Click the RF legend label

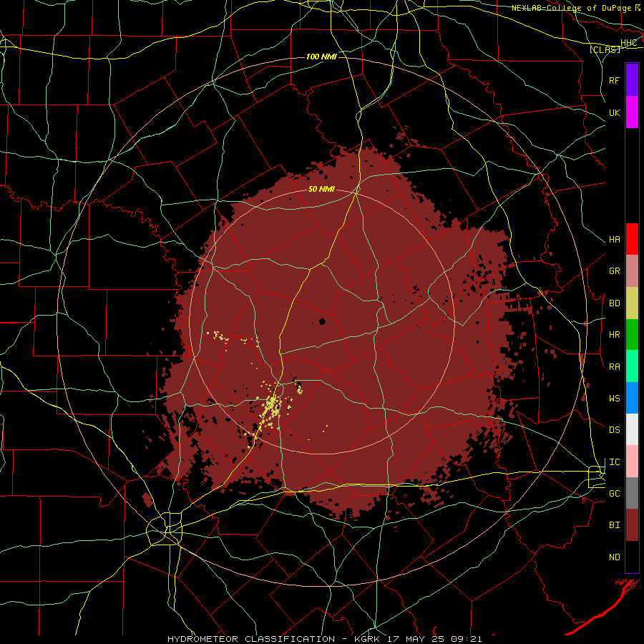(614, 80)
